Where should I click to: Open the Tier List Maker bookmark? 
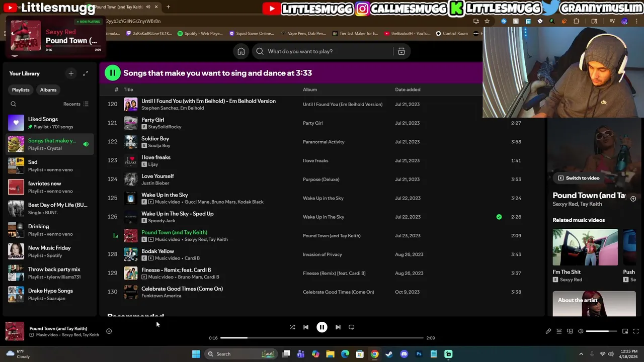(355, 34)
